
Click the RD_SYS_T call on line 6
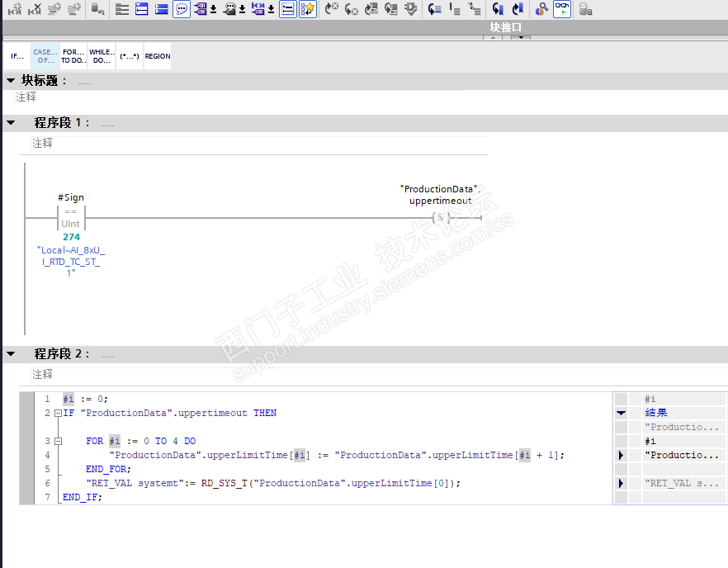[330, 483]
